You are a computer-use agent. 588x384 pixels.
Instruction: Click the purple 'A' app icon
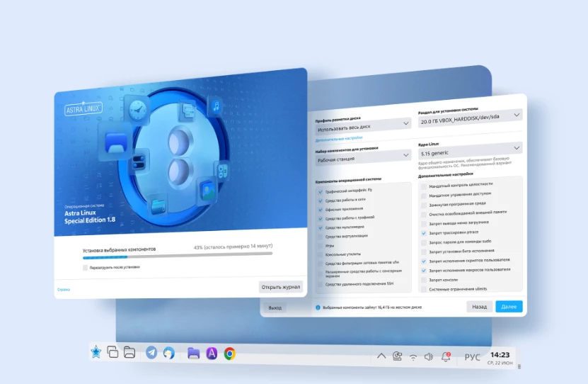pyautogui.click(x=212, y=353)
